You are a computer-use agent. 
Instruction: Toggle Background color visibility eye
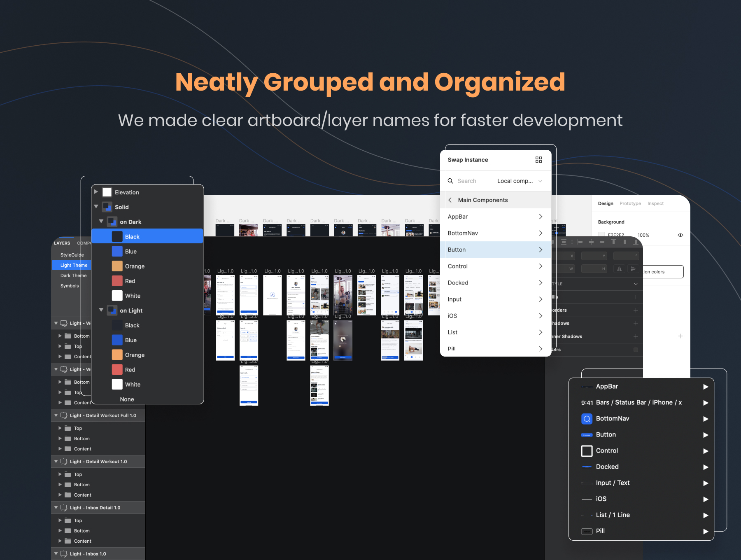[680, 235]
